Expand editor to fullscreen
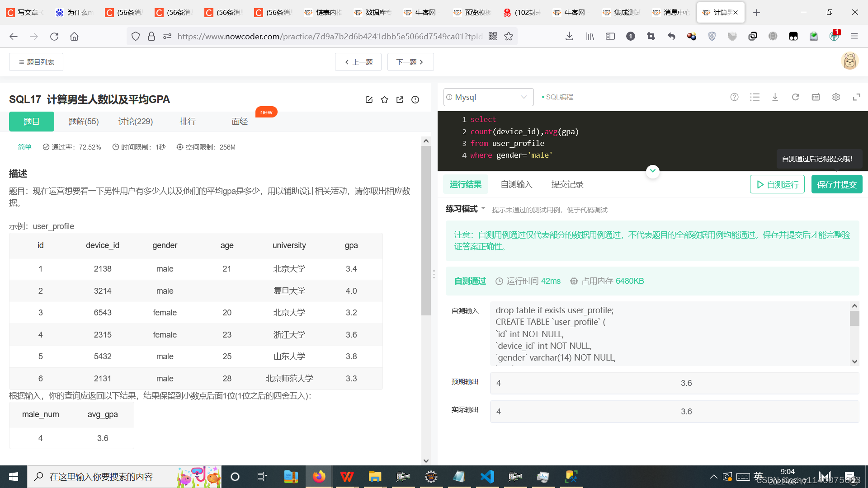 pyautogui.click(x=856, y=97)
